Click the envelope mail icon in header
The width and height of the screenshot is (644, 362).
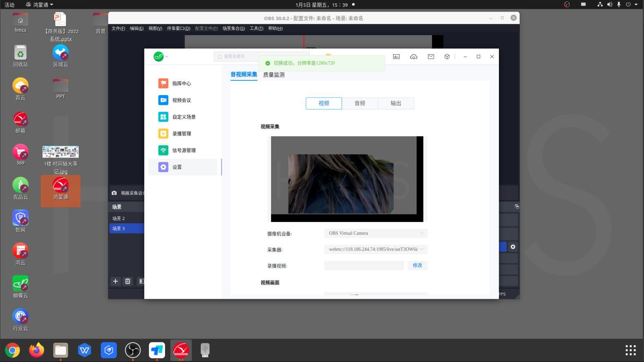coord(431,57)
